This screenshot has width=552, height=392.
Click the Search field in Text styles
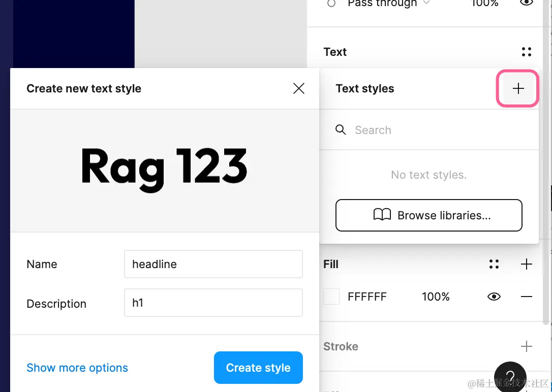point(429,130)
